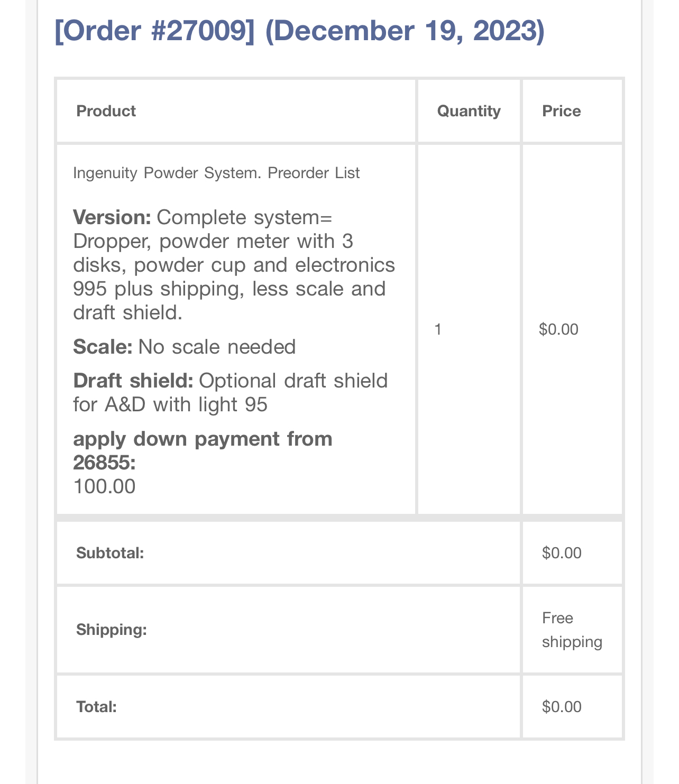Screen dimensions: 679x784
Task: Click the quantity value 1
Action: point(437,329)
